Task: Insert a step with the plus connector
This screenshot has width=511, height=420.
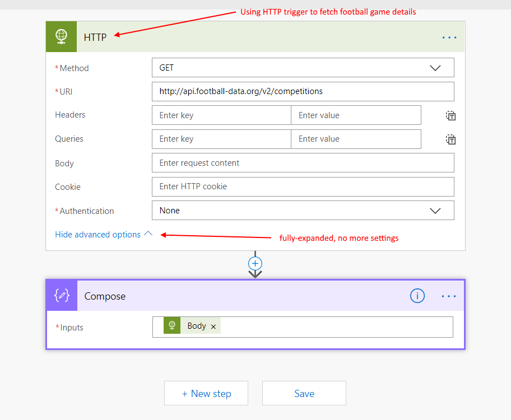Action: (256, 264)
